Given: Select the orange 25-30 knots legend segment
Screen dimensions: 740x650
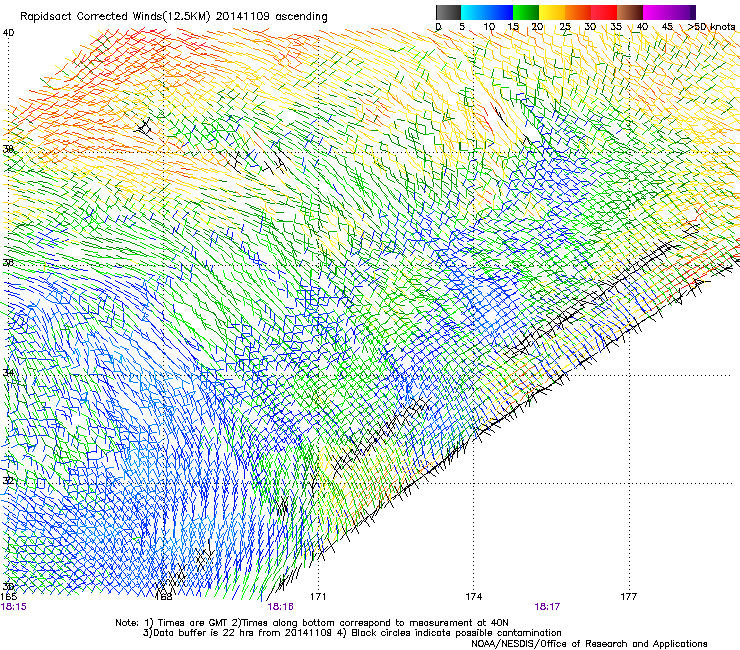Looking at the screenshot, I should coord(578,12).
